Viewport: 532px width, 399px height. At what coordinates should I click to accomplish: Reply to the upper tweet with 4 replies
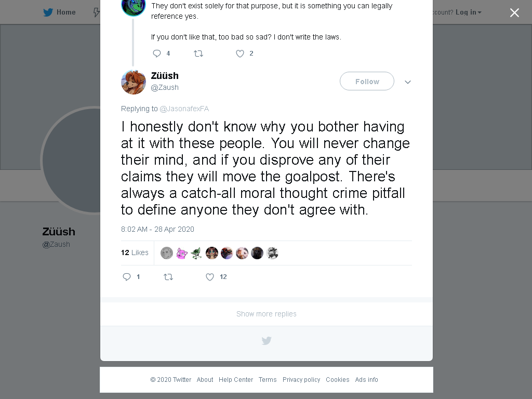click(x=157, y=54)
